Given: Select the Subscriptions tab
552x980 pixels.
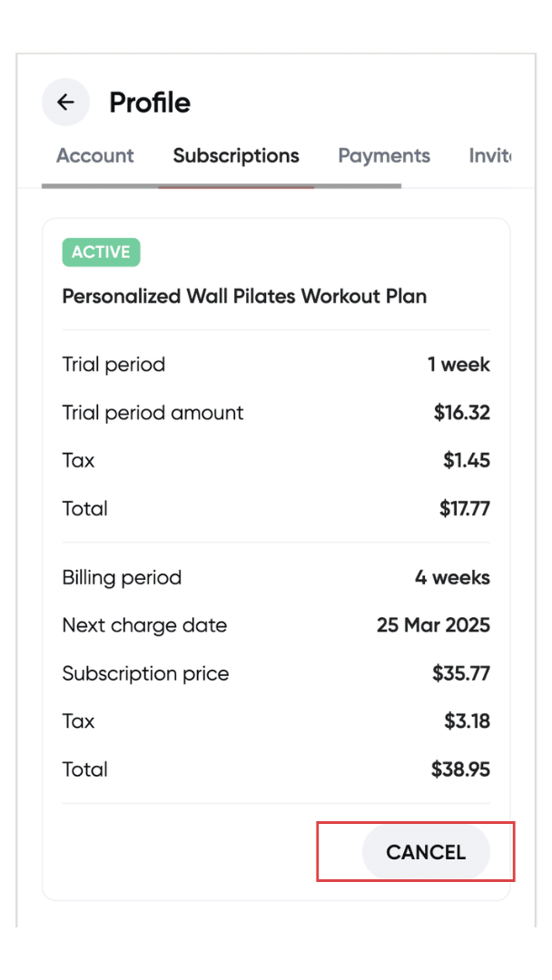Looking at the screenshot, I should click(236, 156).
